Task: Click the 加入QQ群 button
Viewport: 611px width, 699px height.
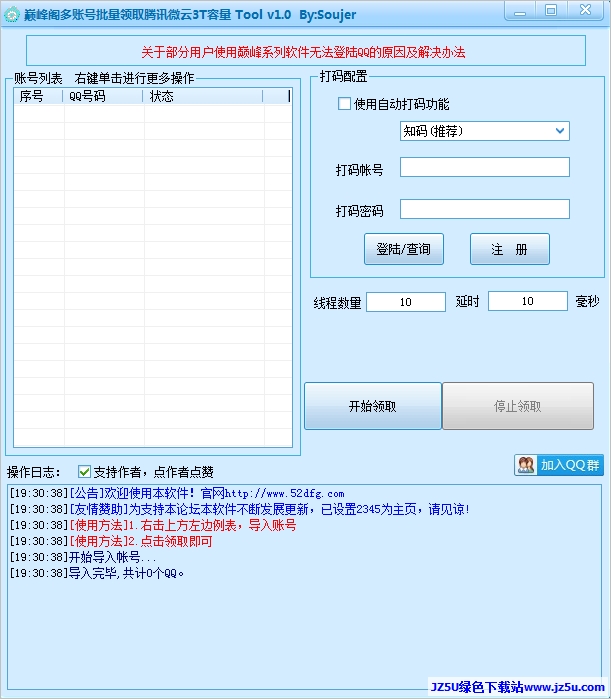Action: [559, 465]
